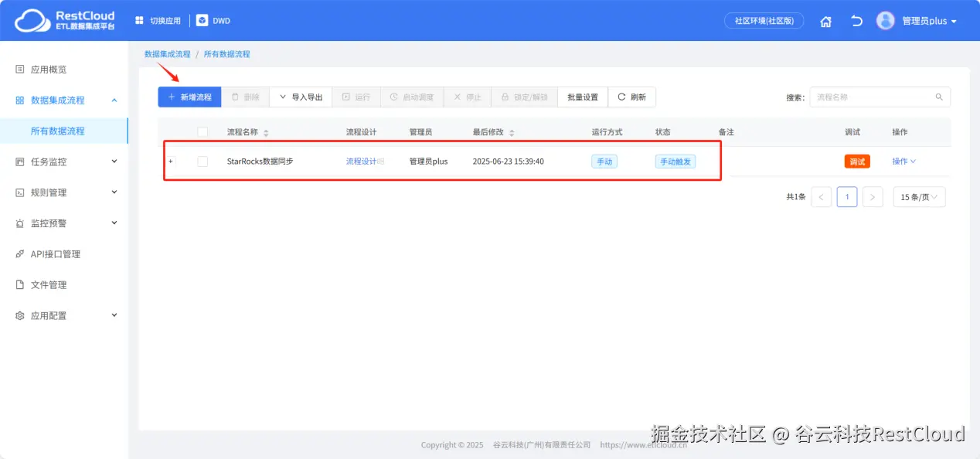
Task: Click the disabled 锁定/解锁 toolbar button
Action: 524,97
